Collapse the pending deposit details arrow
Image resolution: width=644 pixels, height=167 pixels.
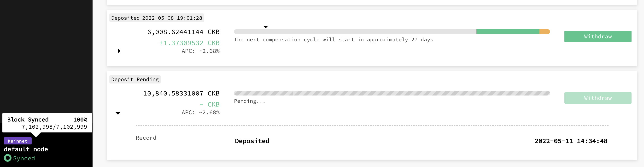pyautogui.click(x=118, y=113)
